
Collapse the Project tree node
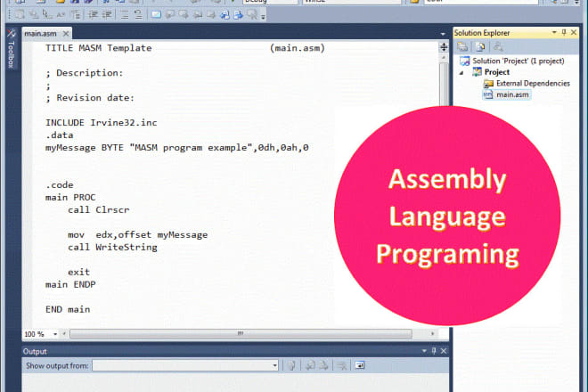pos(461,72)
